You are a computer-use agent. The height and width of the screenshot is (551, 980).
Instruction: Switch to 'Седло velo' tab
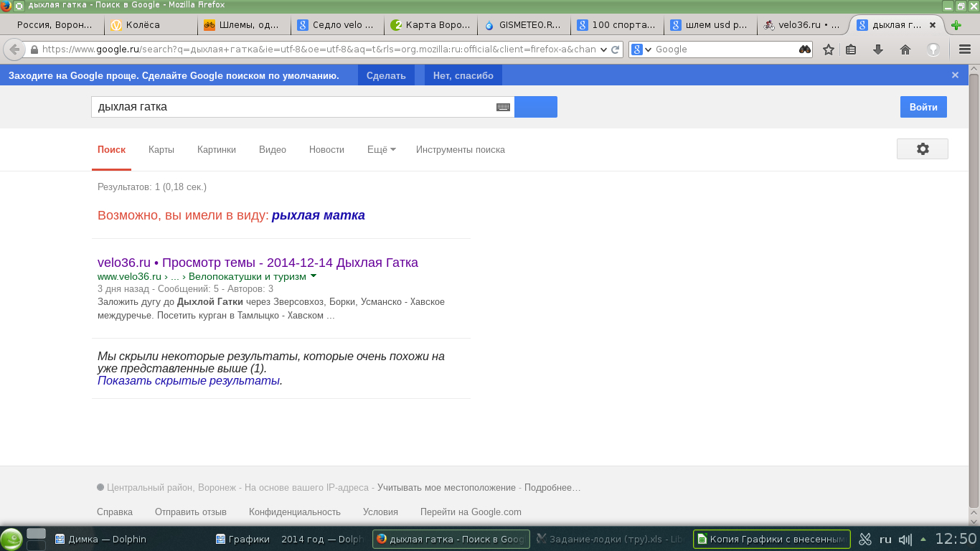[x=337, y=24]
